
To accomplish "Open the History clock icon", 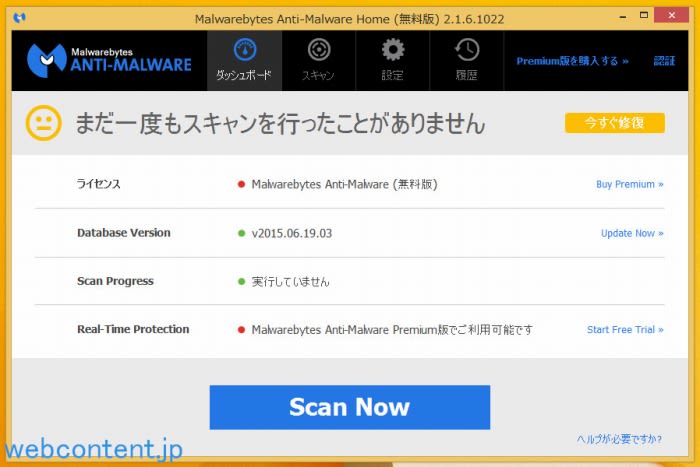I will click(x=466, y=51).
